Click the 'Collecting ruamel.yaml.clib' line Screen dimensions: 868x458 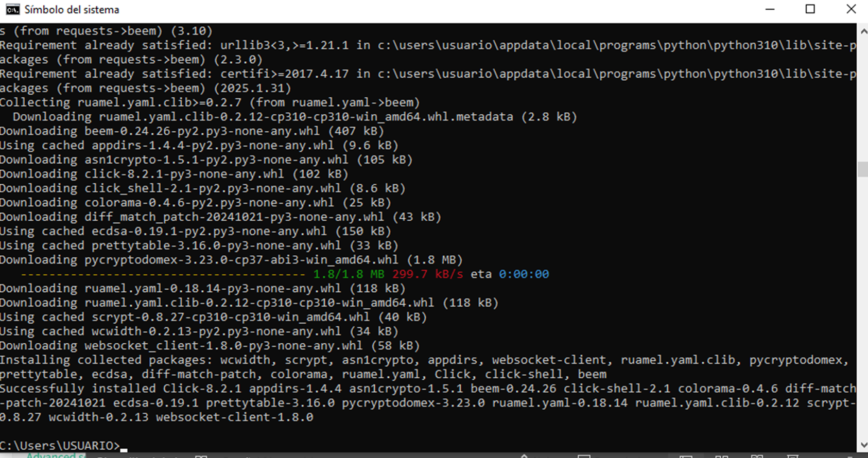pyautogui.click(x=210, y=102)
